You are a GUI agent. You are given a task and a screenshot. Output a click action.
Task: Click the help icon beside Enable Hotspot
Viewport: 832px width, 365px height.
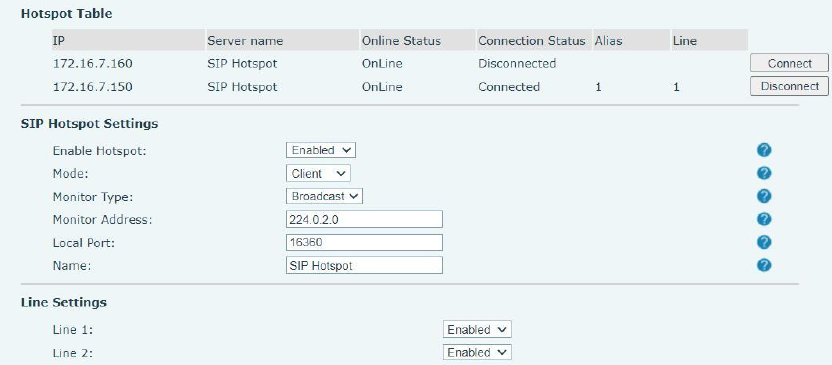[764, 150]
